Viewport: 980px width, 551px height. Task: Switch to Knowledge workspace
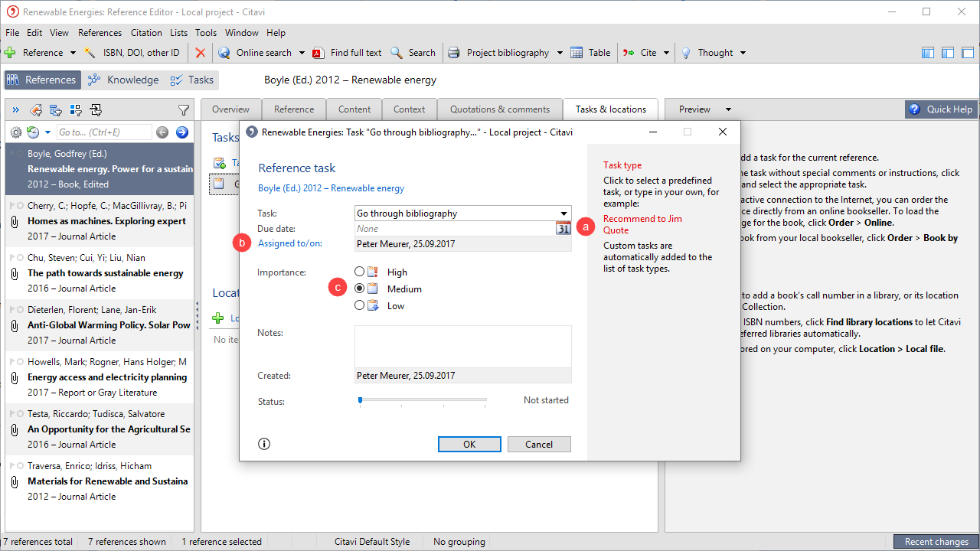[123, 80]
